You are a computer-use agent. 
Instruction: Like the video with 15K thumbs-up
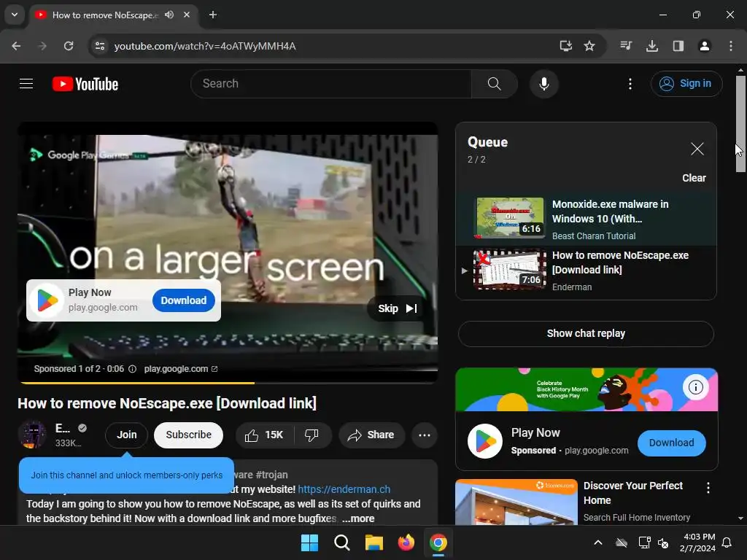click(x=265, y=435)
